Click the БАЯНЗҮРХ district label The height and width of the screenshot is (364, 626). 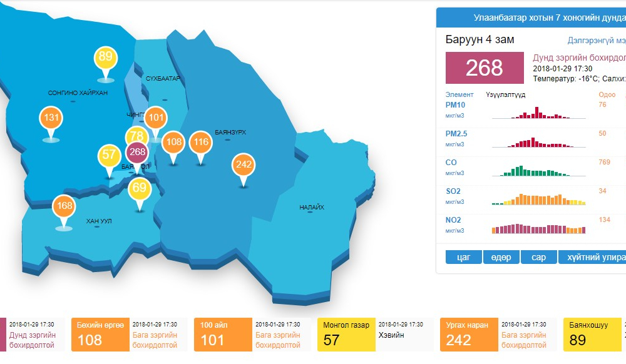pyautogui.click(x=230, y=132)
